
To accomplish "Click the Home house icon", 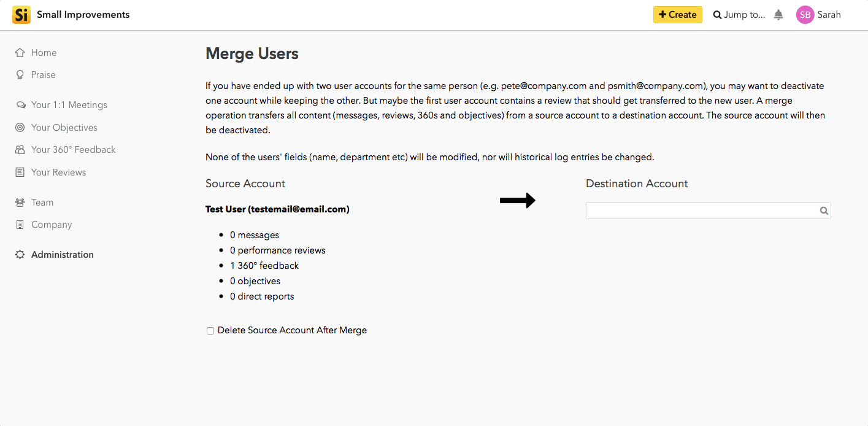I will pos(20,53).
